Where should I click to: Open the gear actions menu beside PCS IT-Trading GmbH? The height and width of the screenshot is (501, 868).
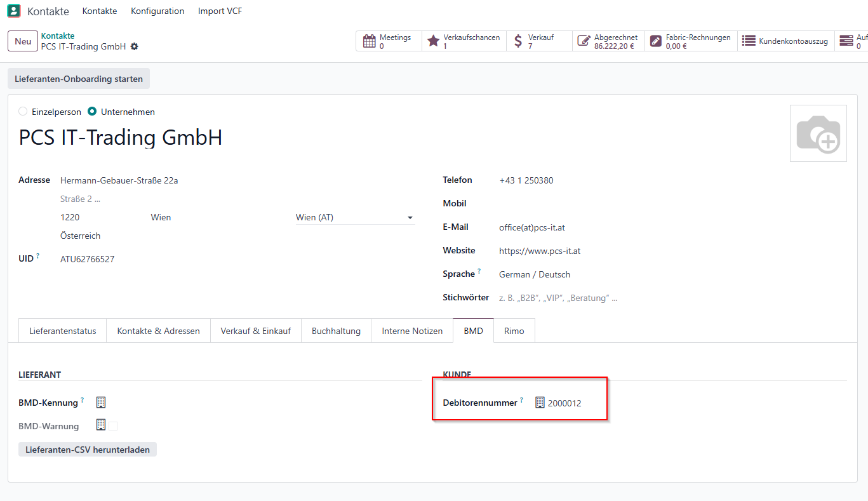tap(134, 46)
